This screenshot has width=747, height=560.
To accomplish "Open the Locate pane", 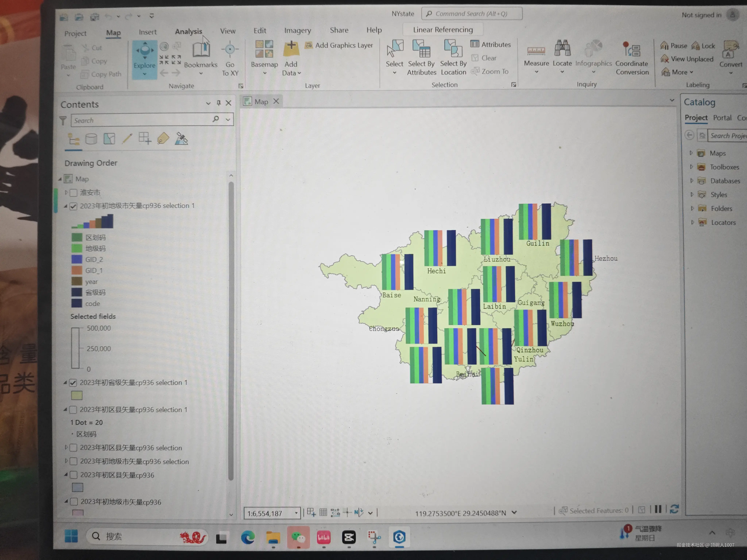I will point(562,57).
